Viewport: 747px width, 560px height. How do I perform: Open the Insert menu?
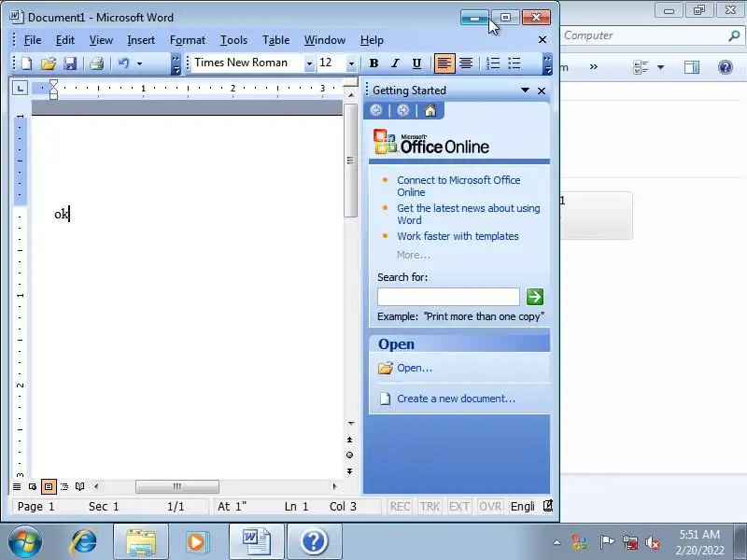point(141,40)
